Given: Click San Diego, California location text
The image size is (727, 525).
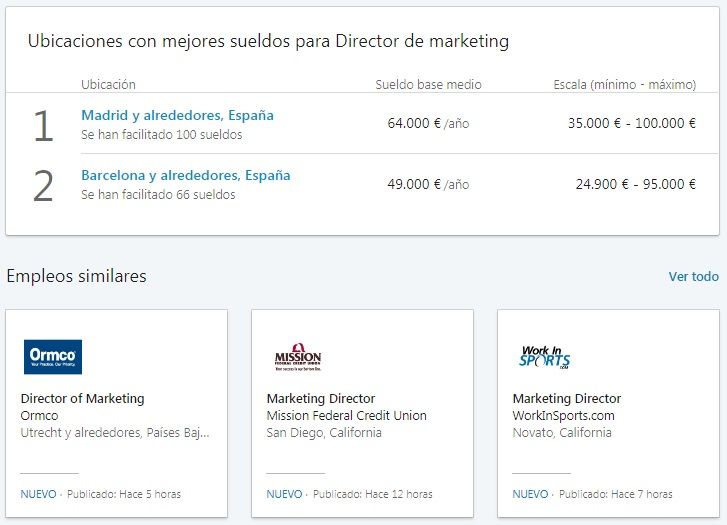Looking at the screenshot, I should (324, 433).
